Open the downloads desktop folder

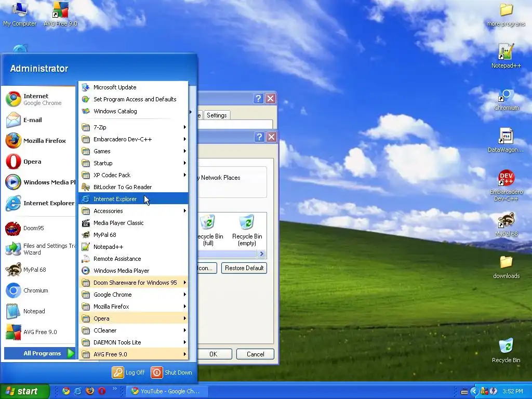tap(506, 268)
